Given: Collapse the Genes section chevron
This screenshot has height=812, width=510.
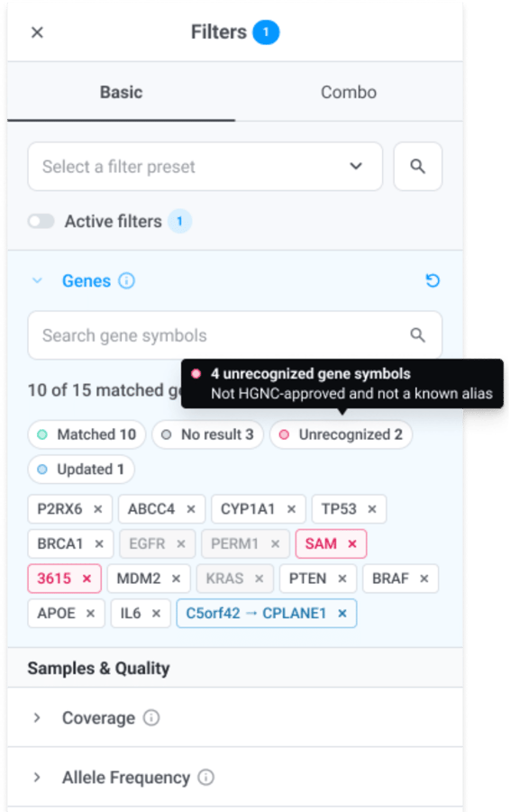Looking at the screenshot, I should click(x=37, y=280).
